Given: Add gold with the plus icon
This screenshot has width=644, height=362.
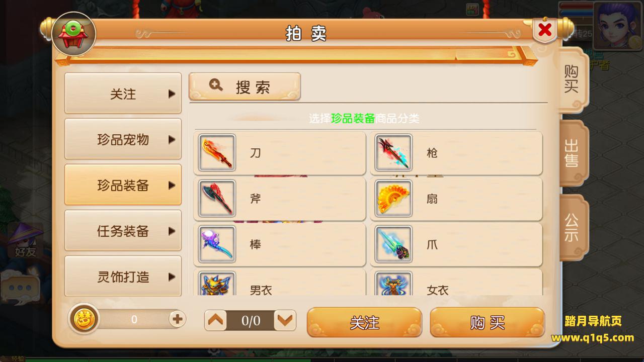Looking at the screenshot, I should pyautogui.click(x=177, y=319).
